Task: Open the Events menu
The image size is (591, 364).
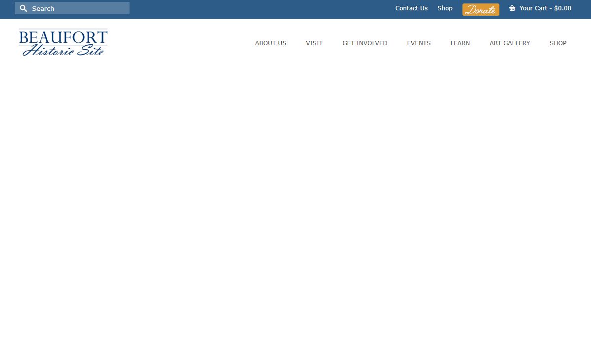Action: [x=419, y=43]
